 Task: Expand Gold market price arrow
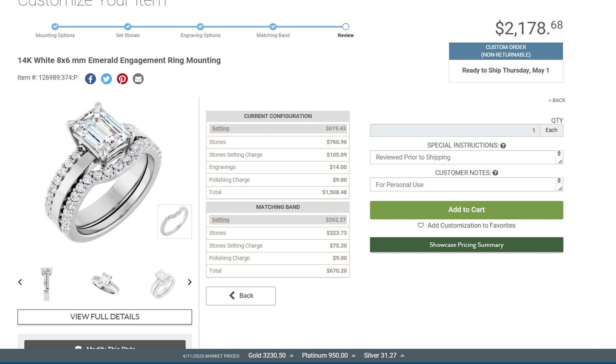coord(292,355)
